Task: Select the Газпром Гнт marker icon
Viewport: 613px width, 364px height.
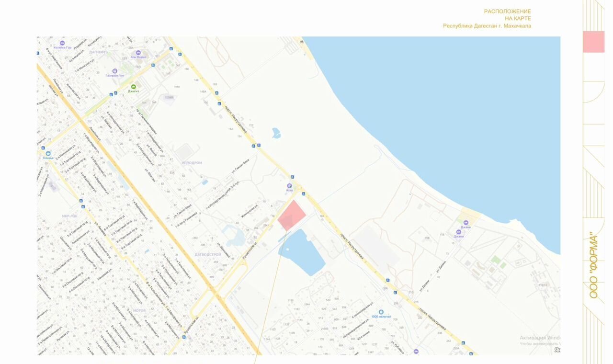Action: 115,71
